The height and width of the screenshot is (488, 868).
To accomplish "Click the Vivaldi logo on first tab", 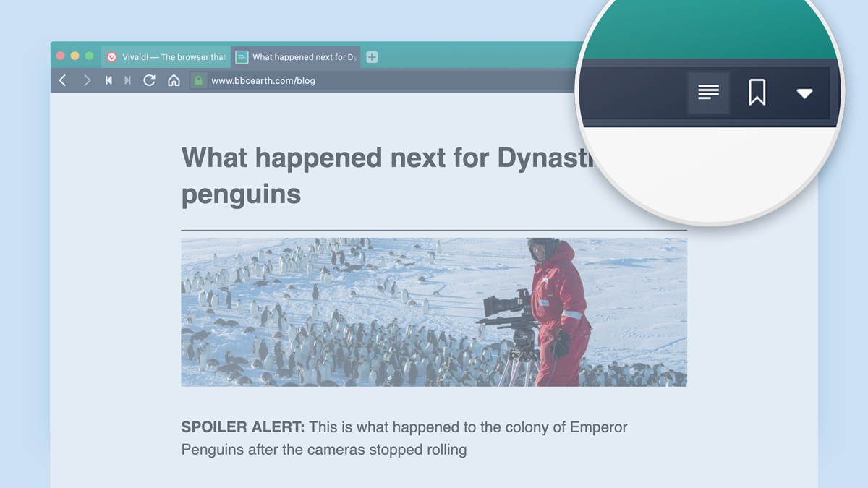I will [x=112, y=57].
